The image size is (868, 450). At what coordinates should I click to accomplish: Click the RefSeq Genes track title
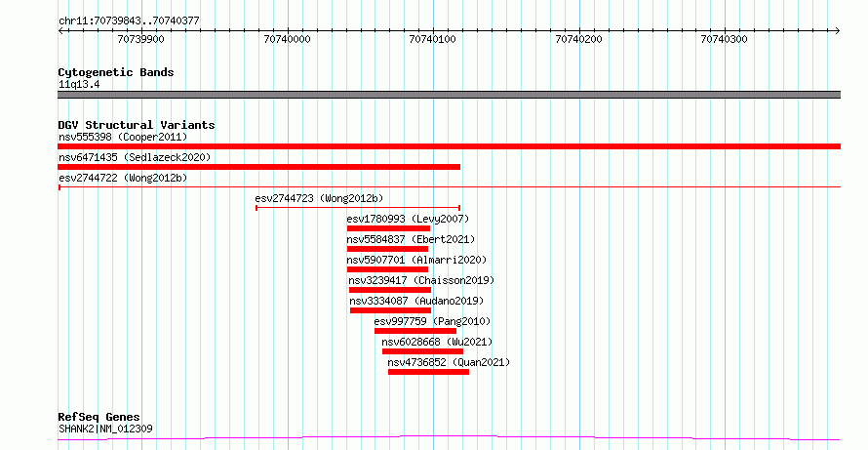pyautogui.click(x=99, y=417)
